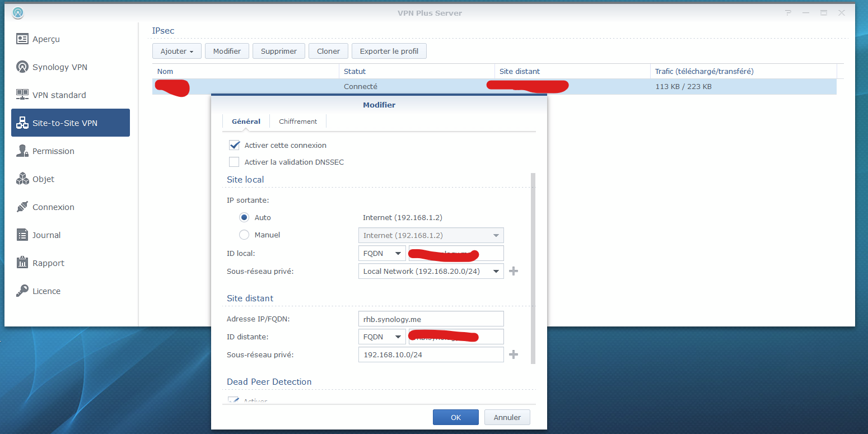Screen dimensions: 868x434
Task: Cancel the dialog with Annuler
Action: (x=507, y=417)
